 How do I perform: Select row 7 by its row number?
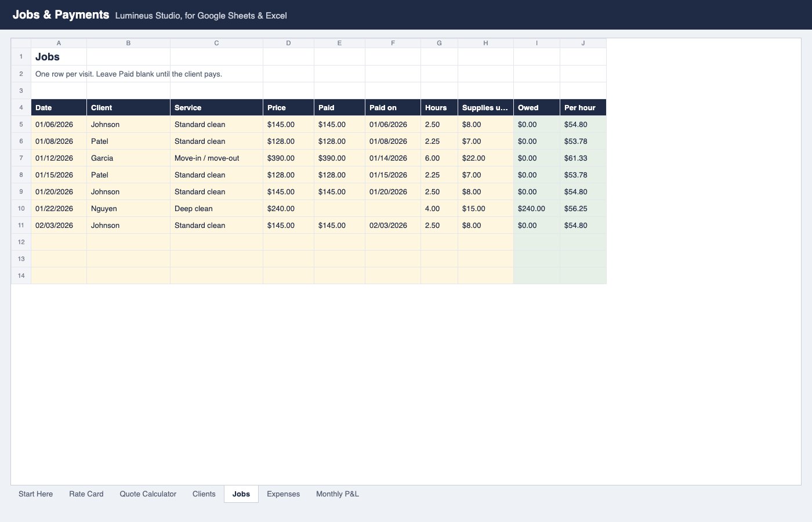point(21,158)
